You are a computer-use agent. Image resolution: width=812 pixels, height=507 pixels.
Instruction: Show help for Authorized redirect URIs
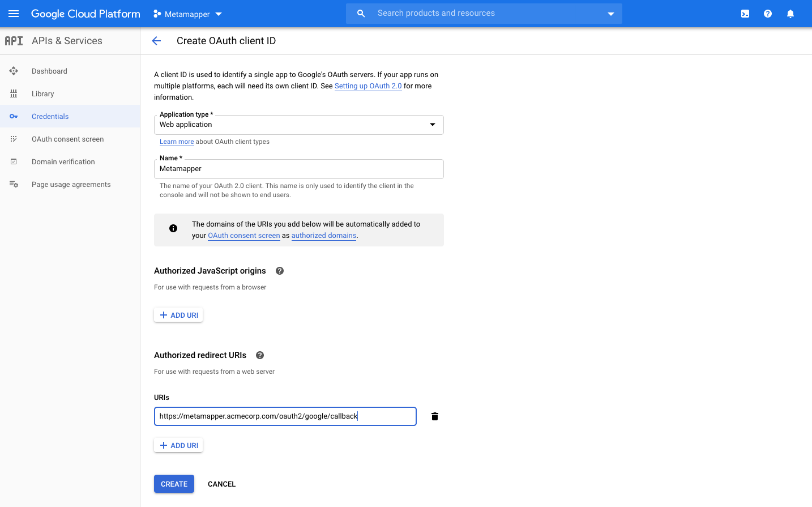[260, 355]
